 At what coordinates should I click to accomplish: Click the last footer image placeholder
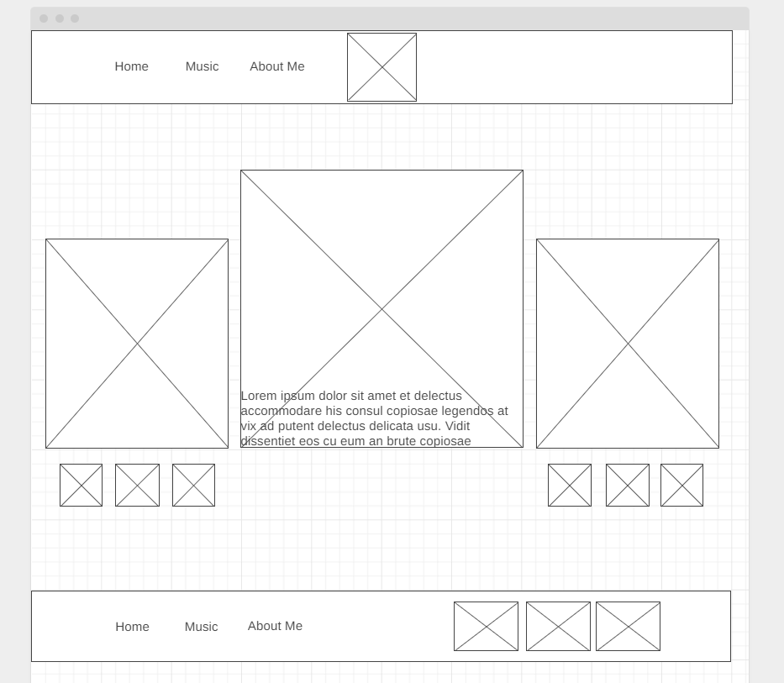point(628,626)
